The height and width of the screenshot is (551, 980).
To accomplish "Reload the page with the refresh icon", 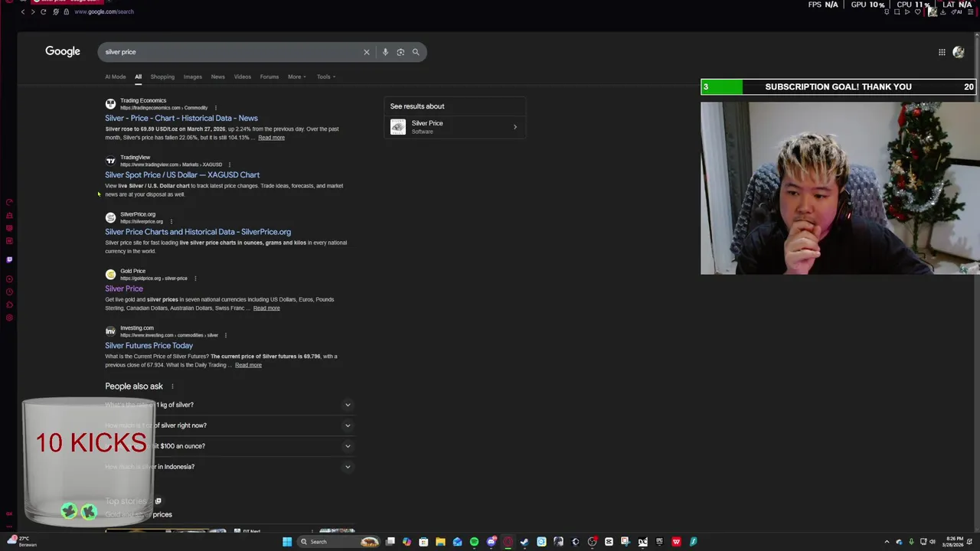I will point(43,11).
